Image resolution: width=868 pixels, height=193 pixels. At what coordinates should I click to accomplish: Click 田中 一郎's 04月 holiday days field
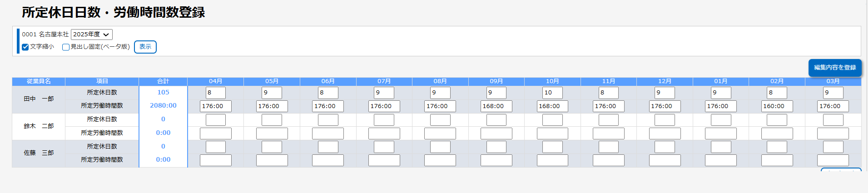pos(216,93)
